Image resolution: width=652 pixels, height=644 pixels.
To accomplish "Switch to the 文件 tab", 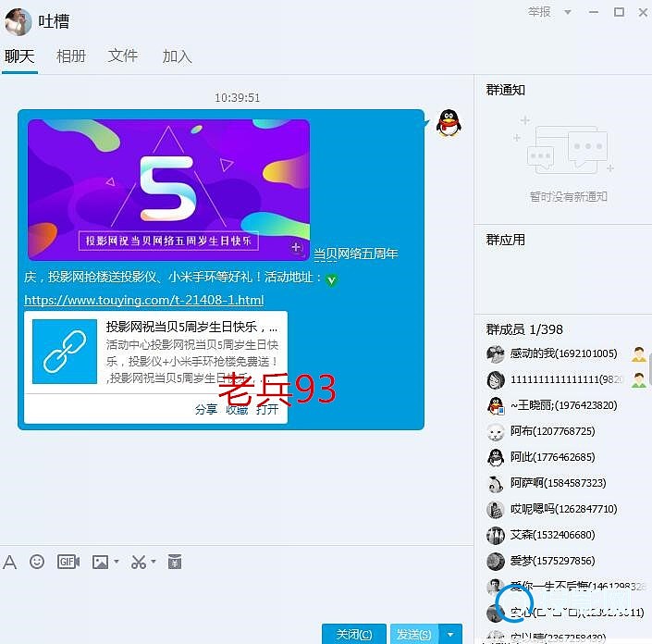I will [123, 56].
